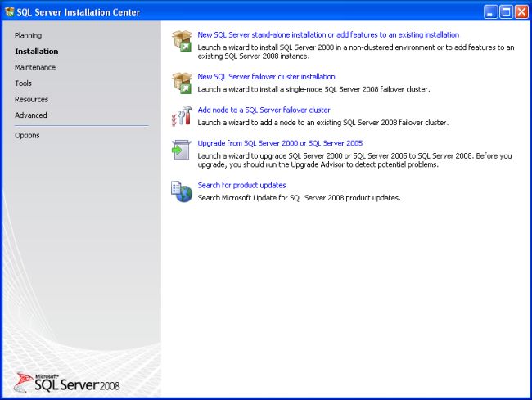
Task: Click the 'single-node SQL Server 2008 failover cluster' description
Action: pyautogui.click(x=313, y=89)
